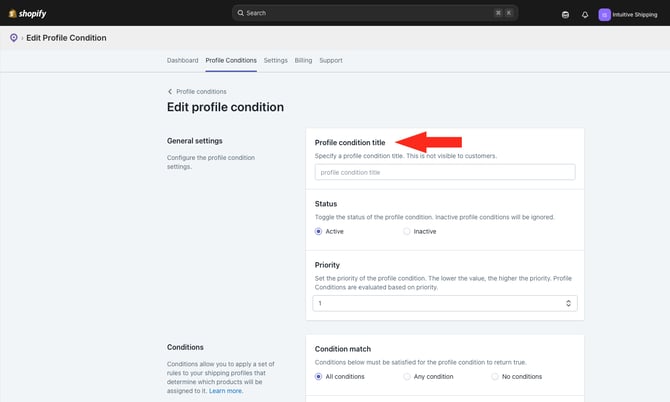Click the back chevron next to Profile conditions
670x402 pixels.
(170, 91)
